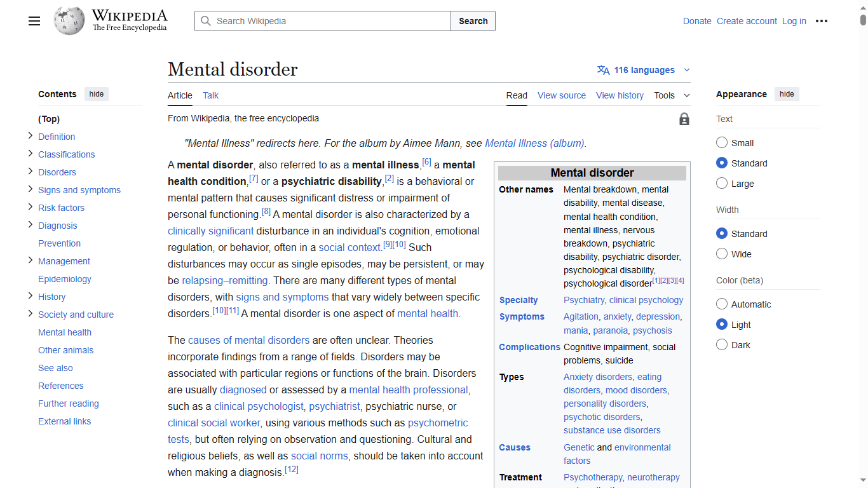
Task: Click the Donate link
Action: click(697, 21)
